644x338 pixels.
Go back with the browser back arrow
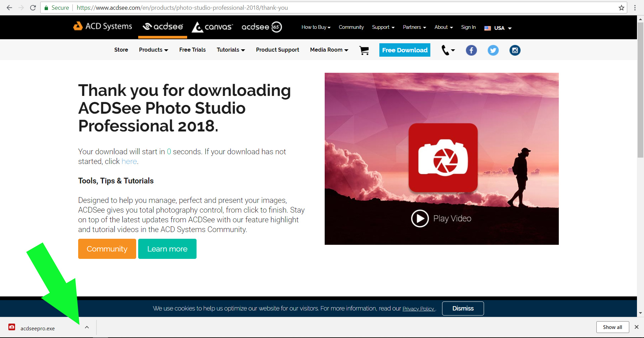tap(9, 8)
